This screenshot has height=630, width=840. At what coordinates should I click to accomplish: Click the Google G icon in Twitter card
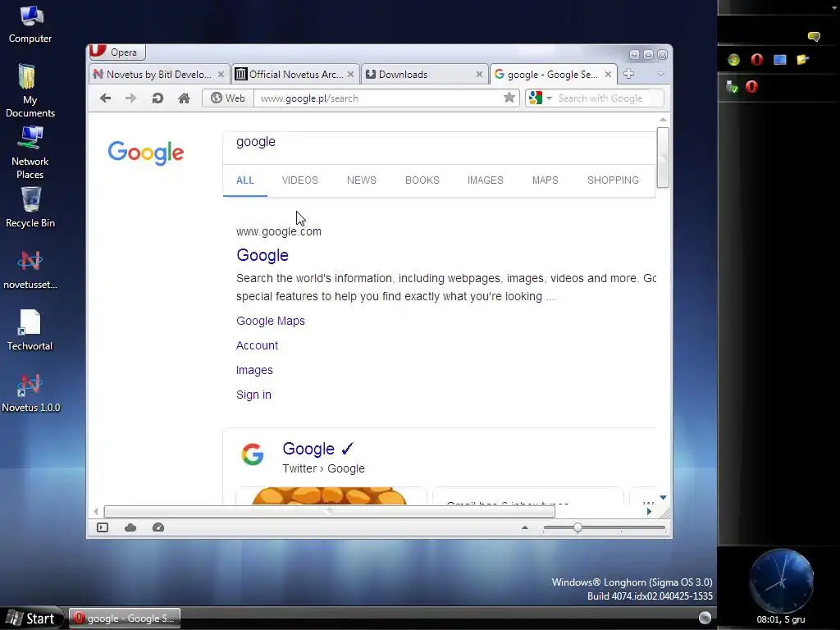253,454
